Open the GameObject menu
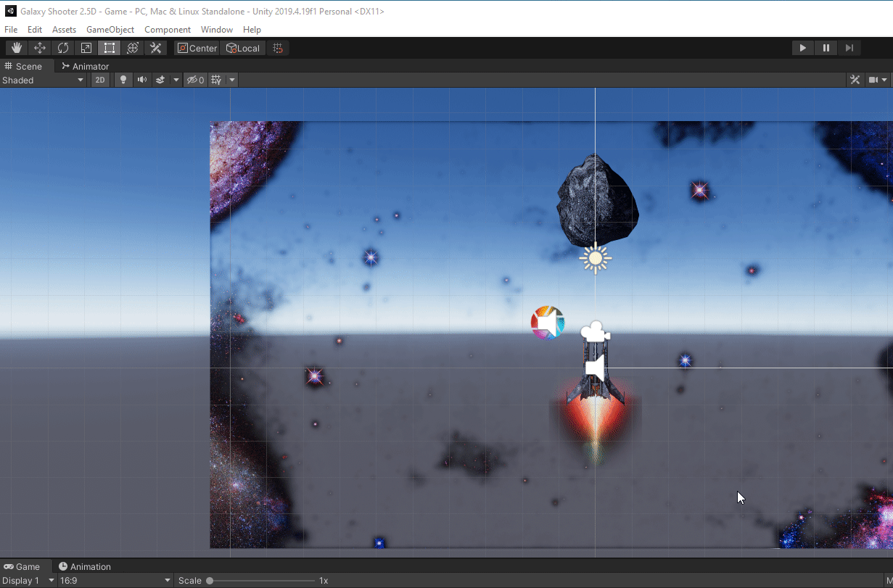This screenshot has height=588, width=893. pyautogui.click(x=110, y=30)
